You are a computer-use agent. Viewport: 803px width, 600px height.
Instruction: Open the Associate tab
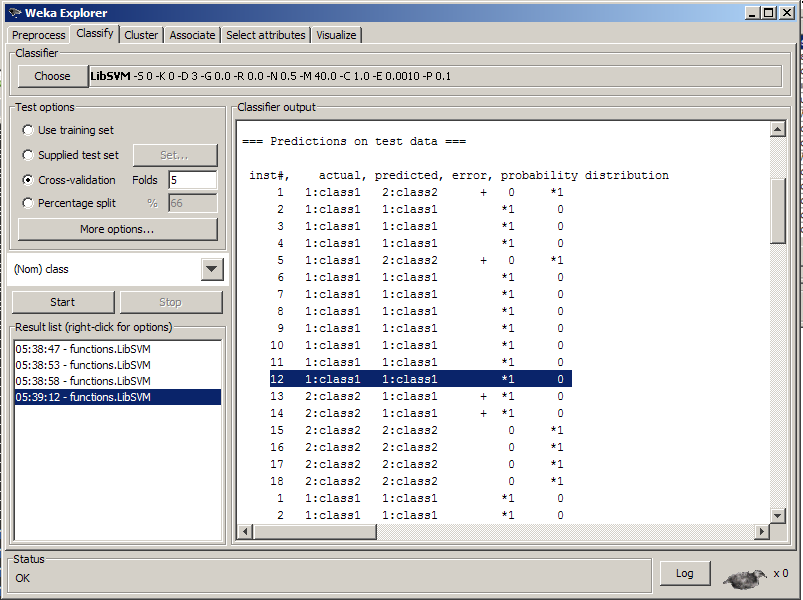(x=193, y=35)
